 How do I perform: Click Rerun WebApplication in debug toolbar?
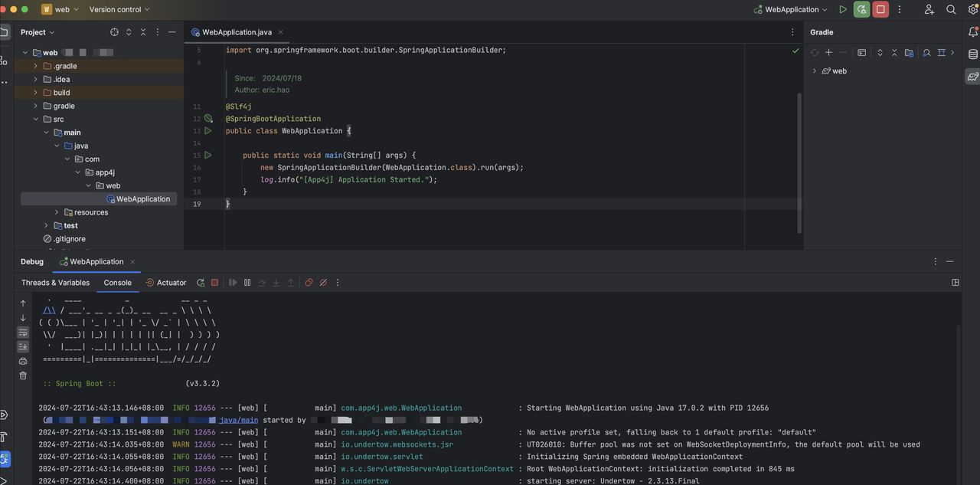[201, 283]
